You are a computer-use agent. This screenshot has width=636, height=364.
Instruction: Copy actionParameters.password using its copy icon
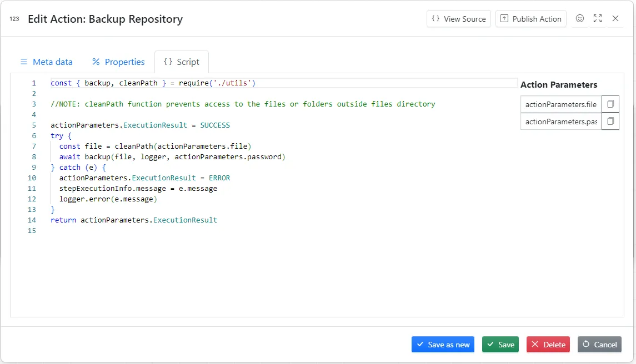(x=609, y=122)
